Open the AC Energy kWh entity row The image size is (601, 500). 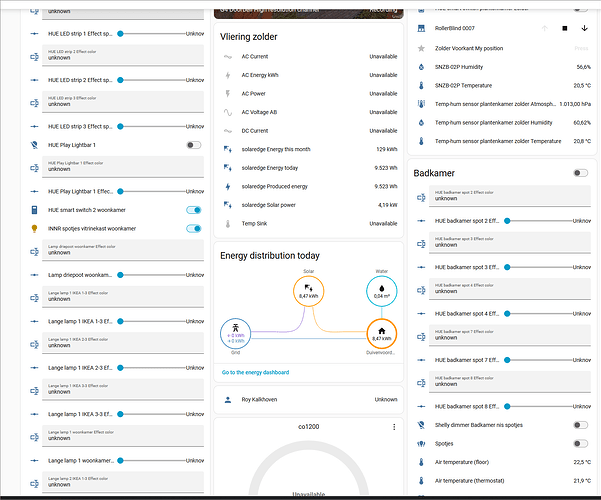[x=309, y=75]
